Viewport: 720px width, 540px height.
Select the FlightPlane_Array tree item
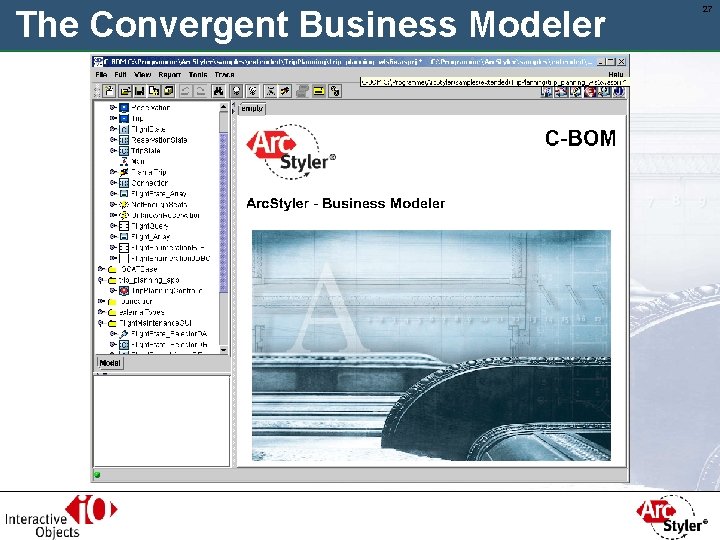[159, 193]
